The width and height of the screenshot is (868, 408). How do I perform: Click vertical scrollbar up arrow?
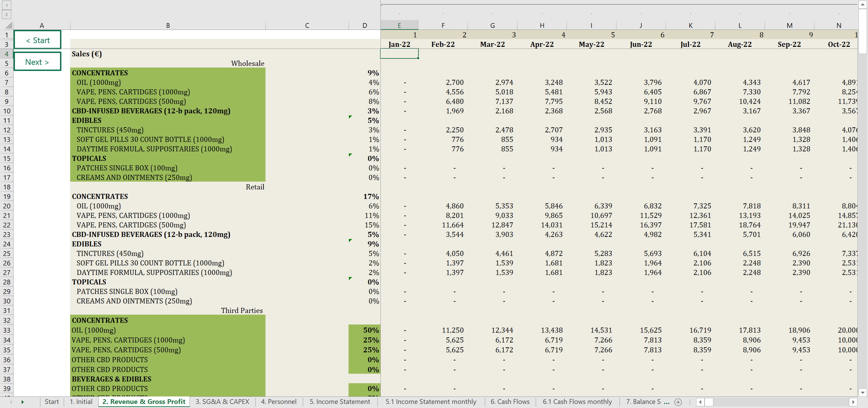(x=863, y=4)
